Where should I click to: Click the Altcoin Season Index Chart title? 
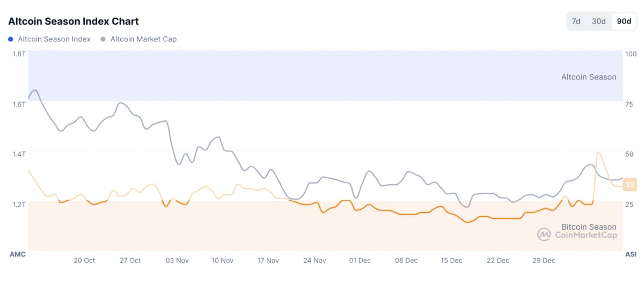point(74,21)
